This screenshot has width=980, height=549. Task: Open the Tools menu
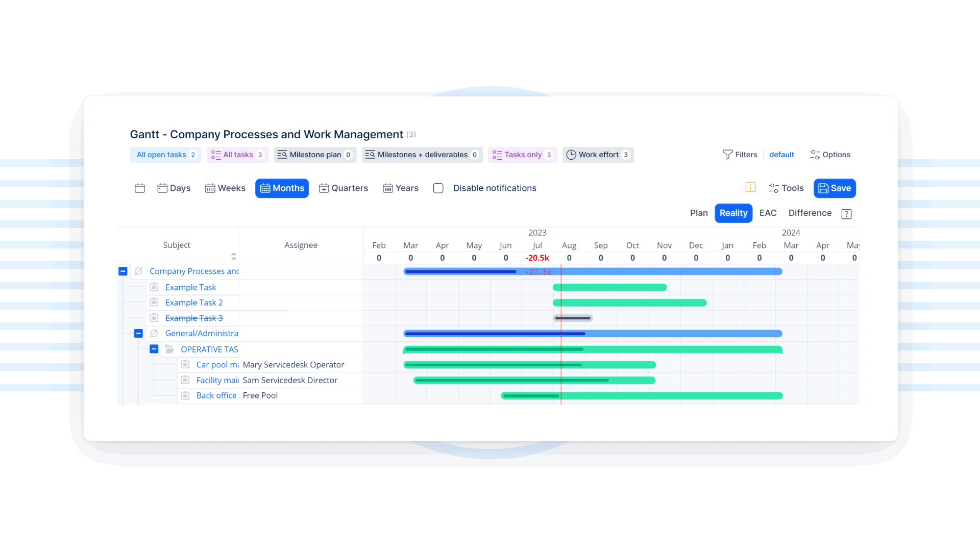tap(786, 188)
